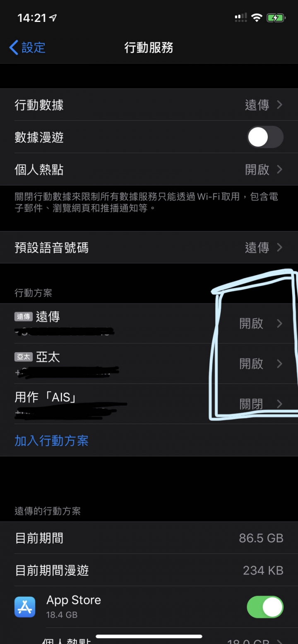This screenshot has width=298, height=644.
Task: Open the 遠傳 cellular plan row
Action: [x=149, y=324]
